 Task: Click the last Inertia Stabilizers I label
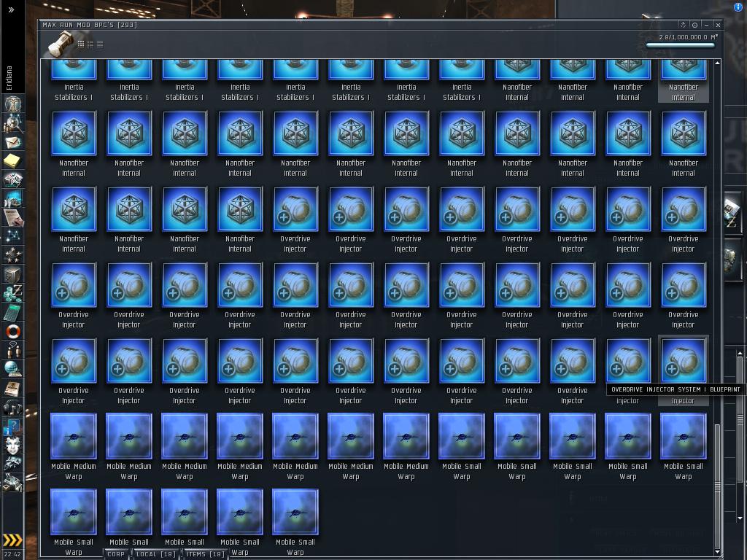(462, 92)
